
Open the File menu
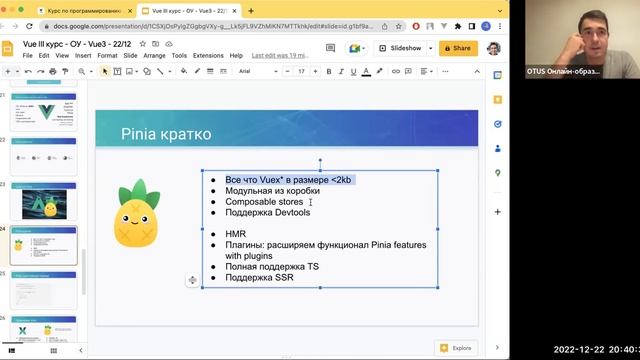click(x=27, y=56)
